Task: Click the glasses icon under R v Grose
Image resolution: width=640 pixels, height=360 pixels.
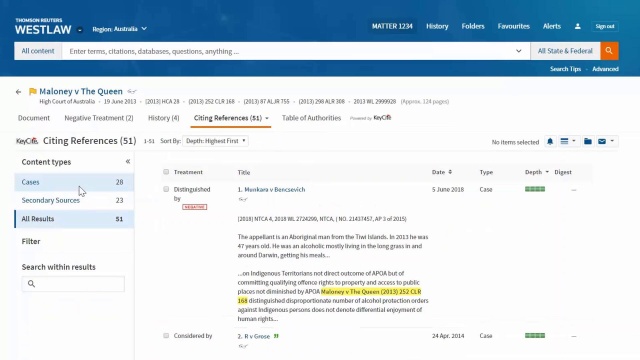Action: (x=243, y=346)
